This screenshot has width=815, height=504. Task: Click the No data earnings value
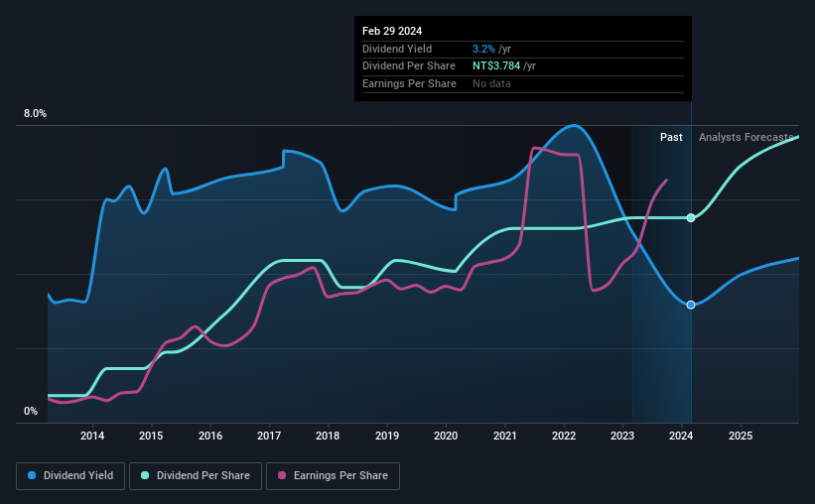coord(491,83)
